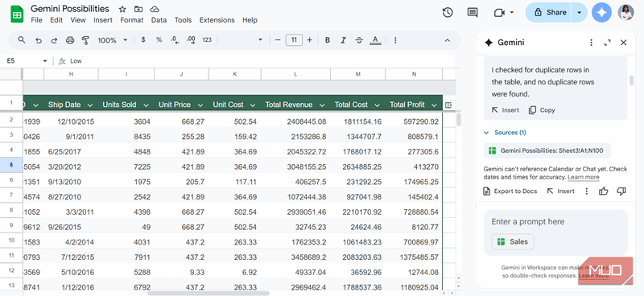Screen dimensions: 644x296
Task: Decrease the font size
Action: tap(278, 40)
